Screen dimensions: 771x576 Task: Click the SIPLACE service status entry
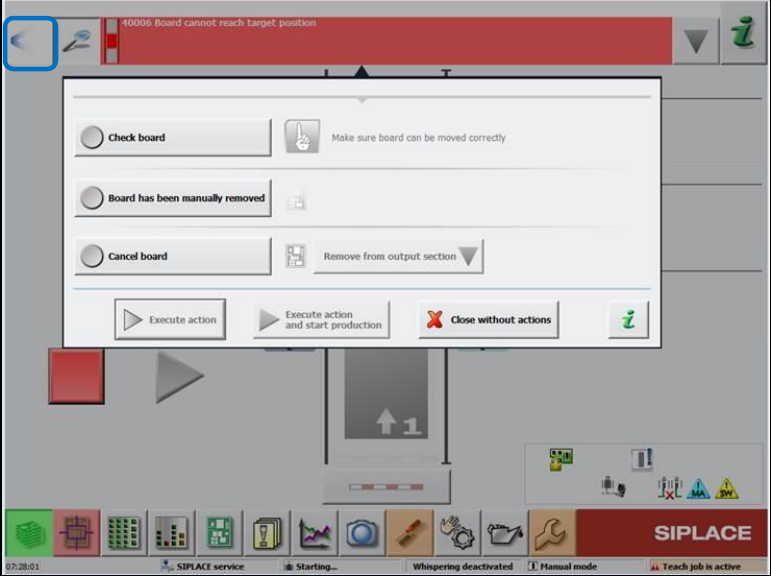(203, 566)
